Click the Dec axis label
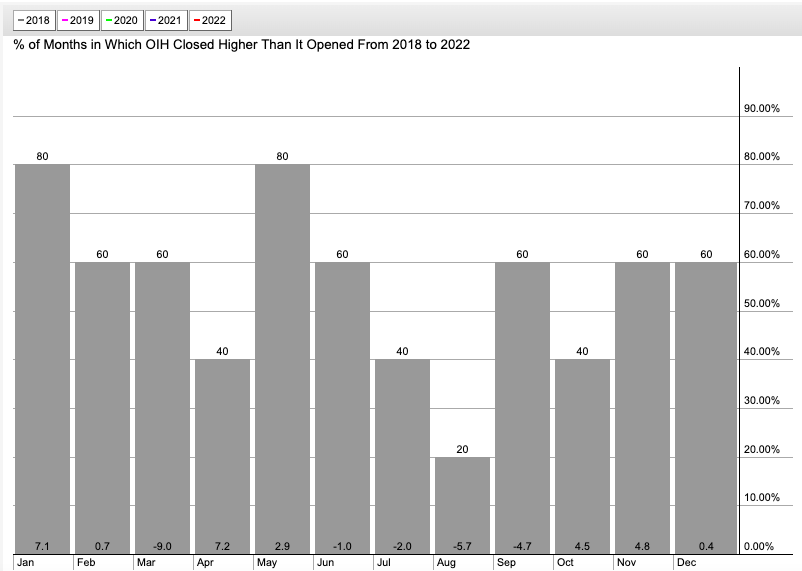This screenshot has height=571, width=802. 686,562
